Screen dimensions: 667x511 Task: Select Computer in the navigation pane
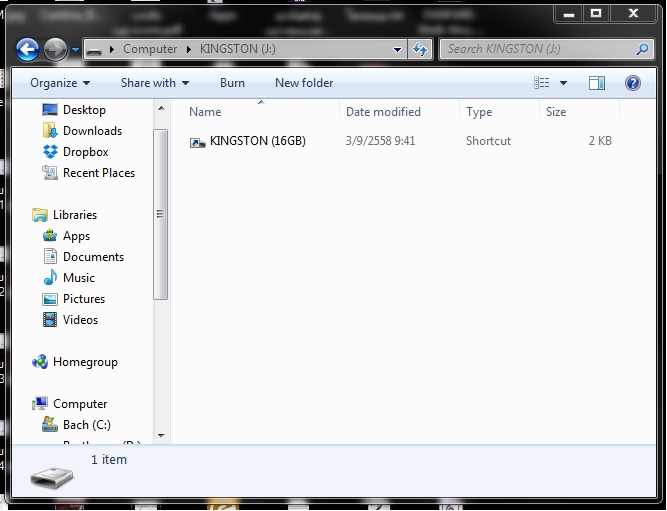coord(80,404)
